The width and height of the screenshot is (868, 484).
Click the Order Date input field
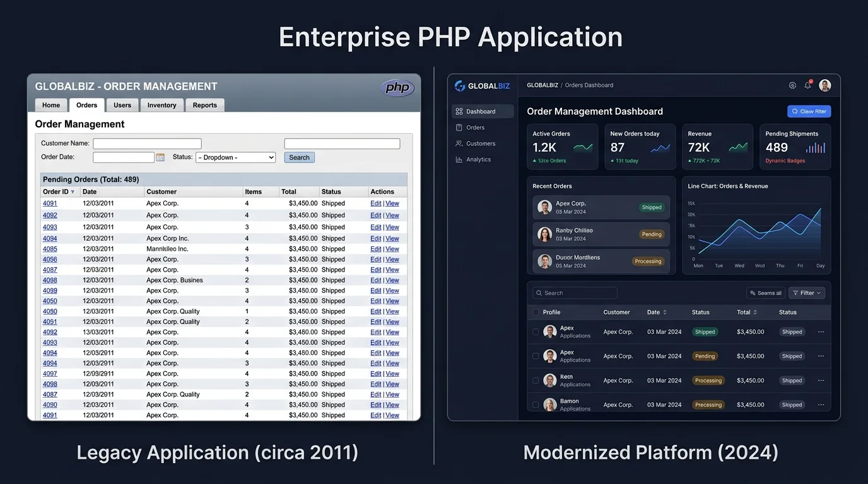click(x=124, y=158)
